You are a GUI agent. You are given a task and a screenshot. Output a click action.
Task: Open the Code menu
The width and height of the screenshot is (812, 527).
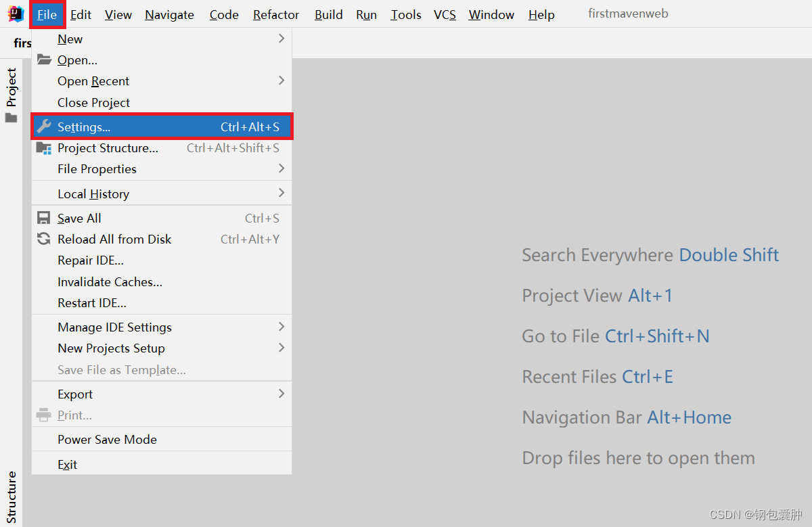tap(224, 14)
